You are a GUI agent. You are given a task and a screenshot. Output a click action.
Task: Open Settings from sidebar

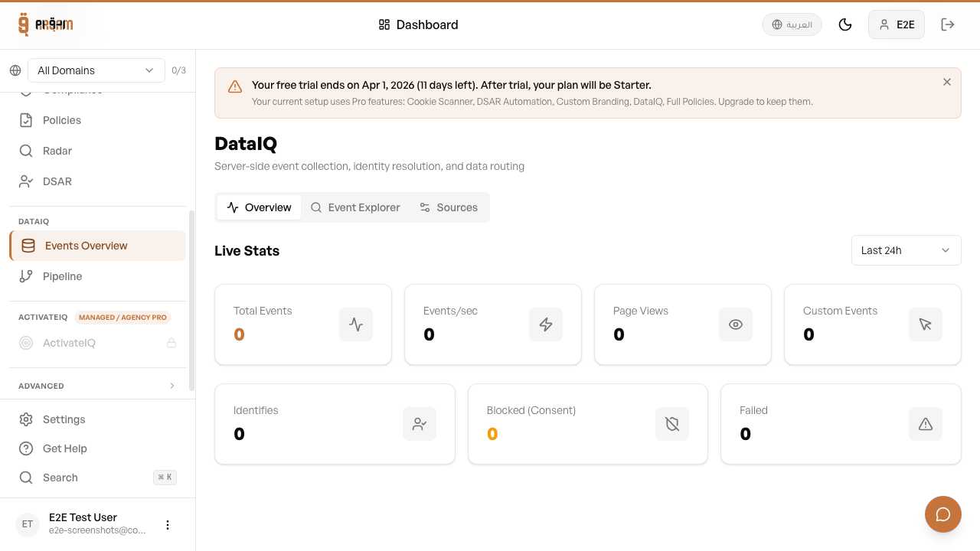(97, 419)
